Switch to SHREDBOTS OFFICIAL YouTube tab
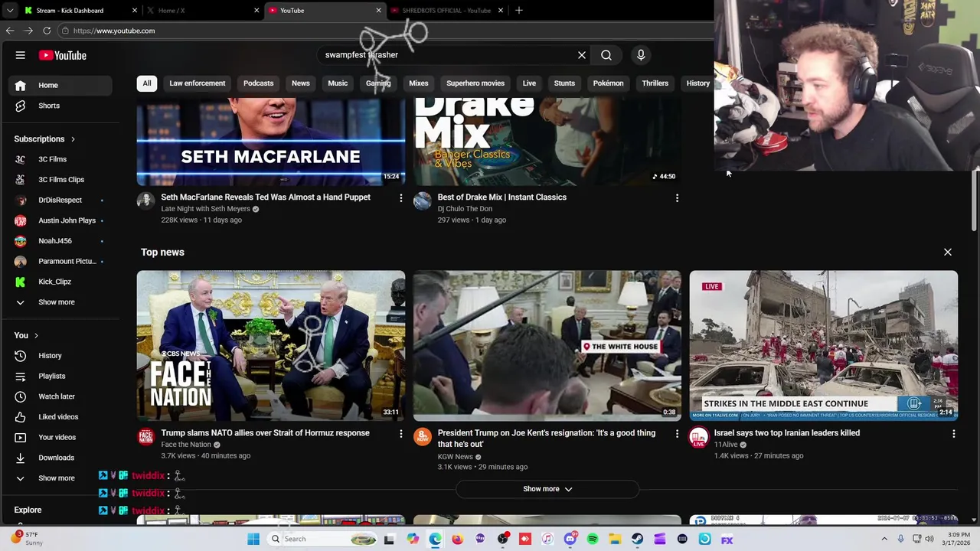This screenshot has width=980, height=551. (x=448, y=10)
